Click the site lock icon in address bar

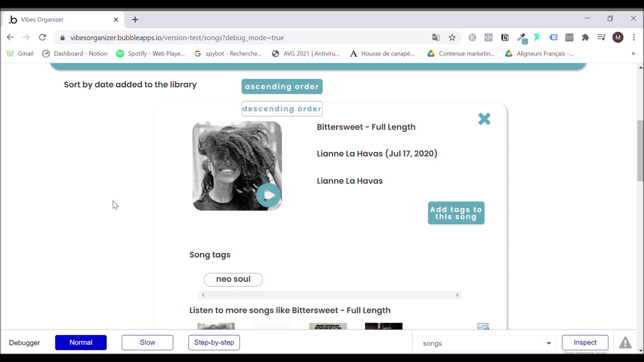[62, 38]
